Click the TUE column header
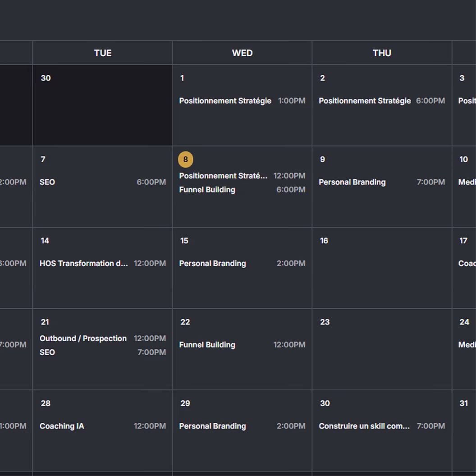The width and height of the screenshot is (476, 476). pos(103,53)
